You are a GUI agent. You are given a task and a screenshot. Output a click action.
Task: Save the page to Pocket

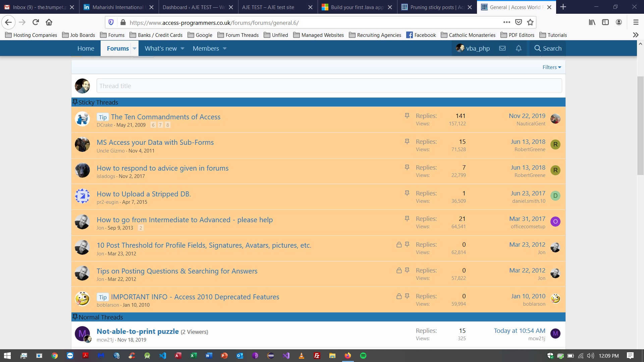coord(518,22)
